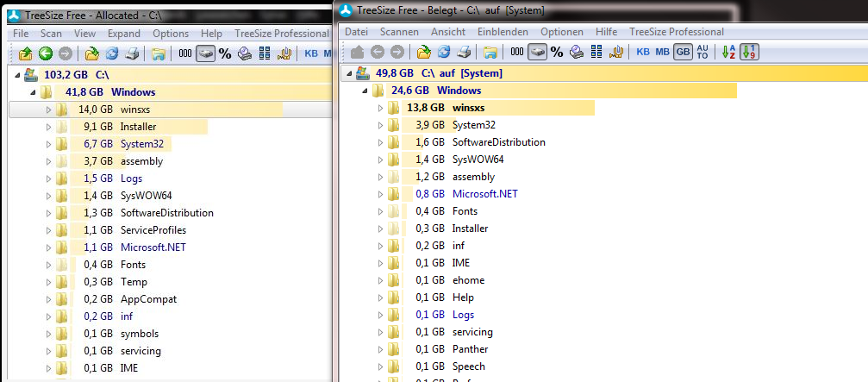This screenshot has width=868, height=382.
Task: Collapse the 24,6 GB Windows folder
Action: pos(365,91)
